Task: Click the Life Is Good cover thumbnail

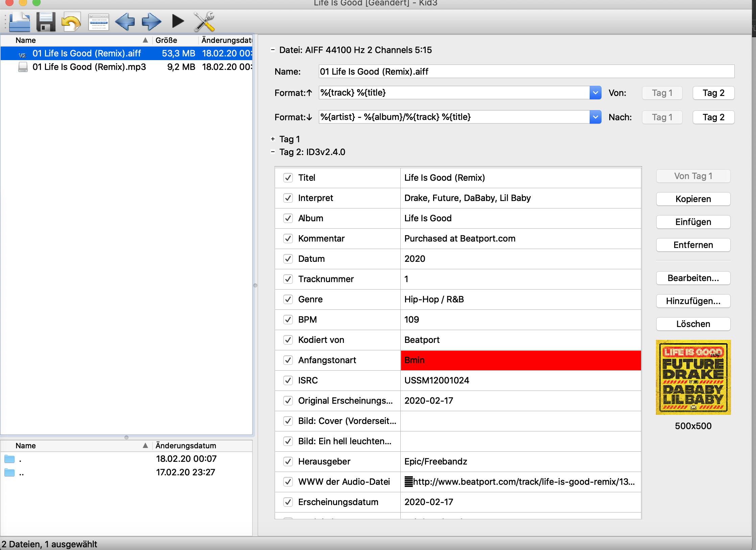Action: [x=693, y=377]
